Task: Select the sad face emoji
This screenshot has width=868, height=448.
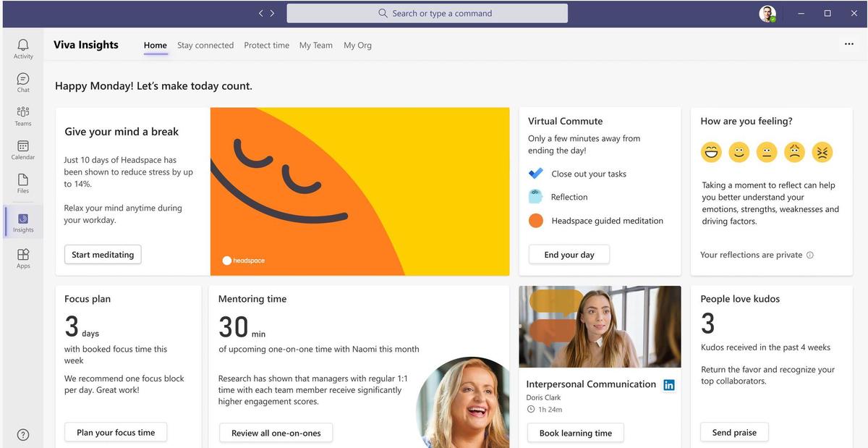Action: (x=794, y=152)
